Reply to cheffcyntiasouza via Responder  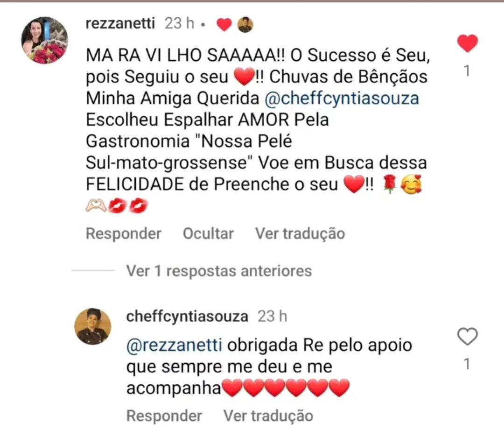click(x=164, y=416)
